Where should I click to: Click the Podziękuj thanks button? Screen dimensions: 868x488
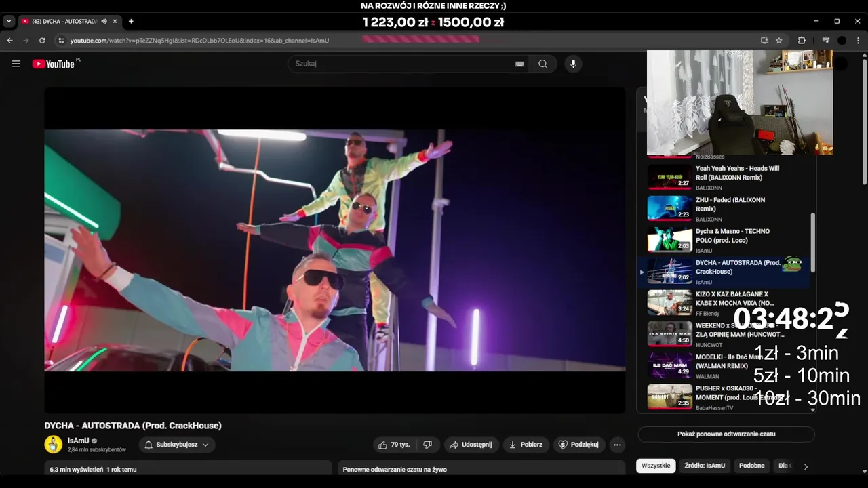coord(578,445)
